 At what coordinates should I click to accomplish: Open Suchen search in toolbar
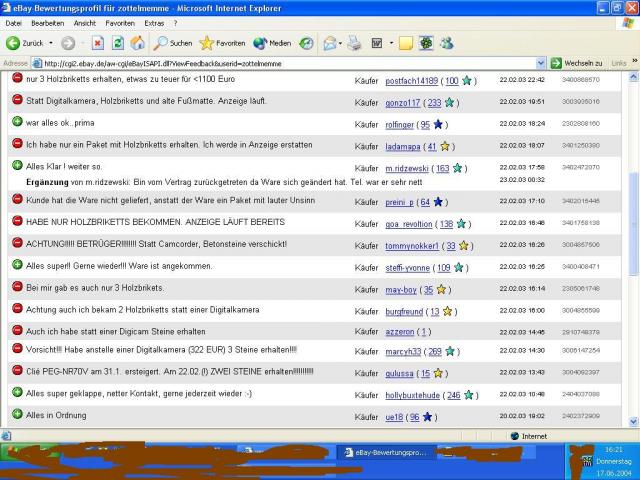[x=173, y=43]
